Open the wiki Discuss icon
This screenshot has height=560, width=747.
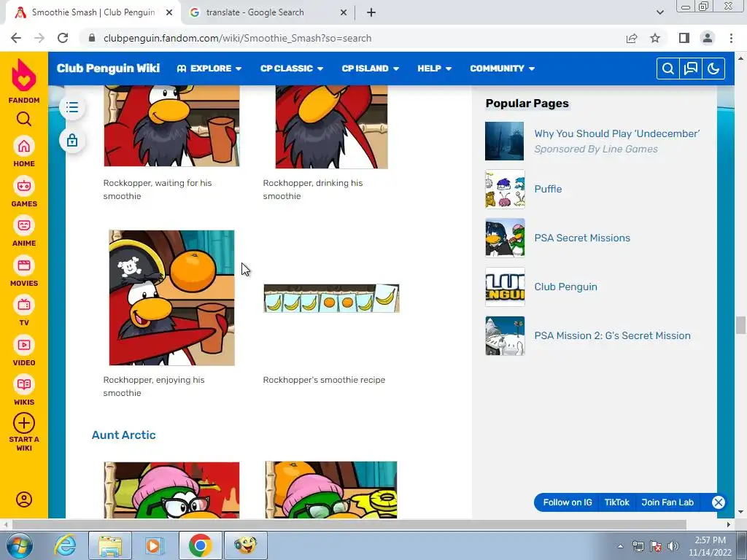(691, 69)
